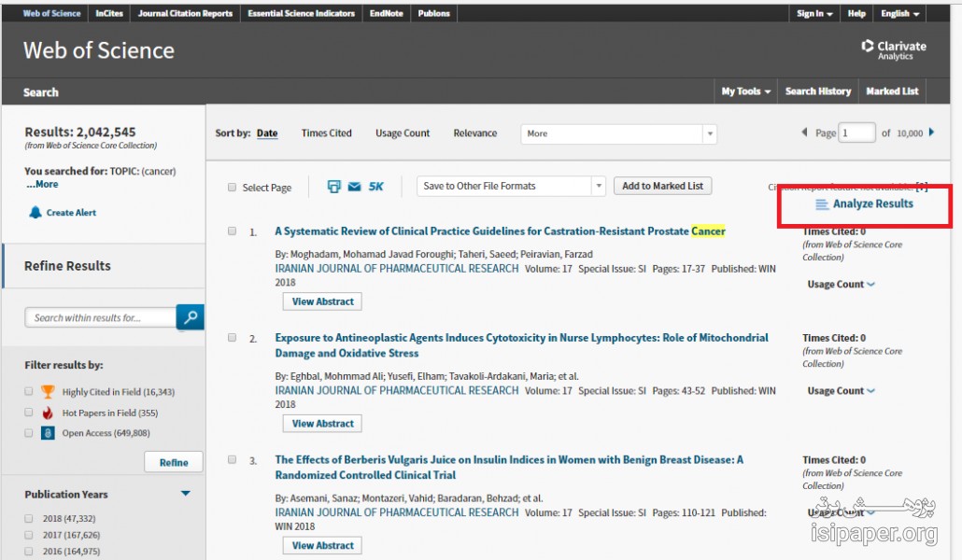The image size is (962, 560).
Task: Click the Analyze Results link
Action: click(x=873, y=204)
